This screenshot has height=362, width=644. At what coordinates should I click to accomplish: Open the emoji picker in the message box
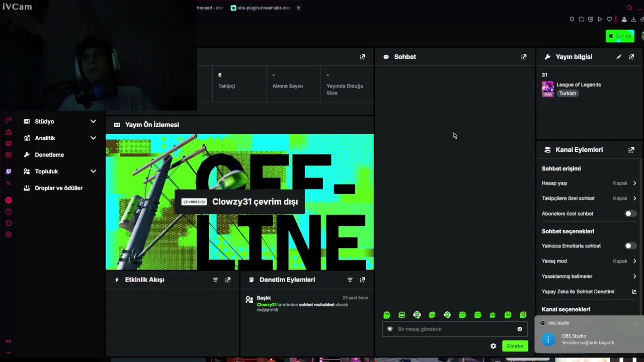click(520, 329)
